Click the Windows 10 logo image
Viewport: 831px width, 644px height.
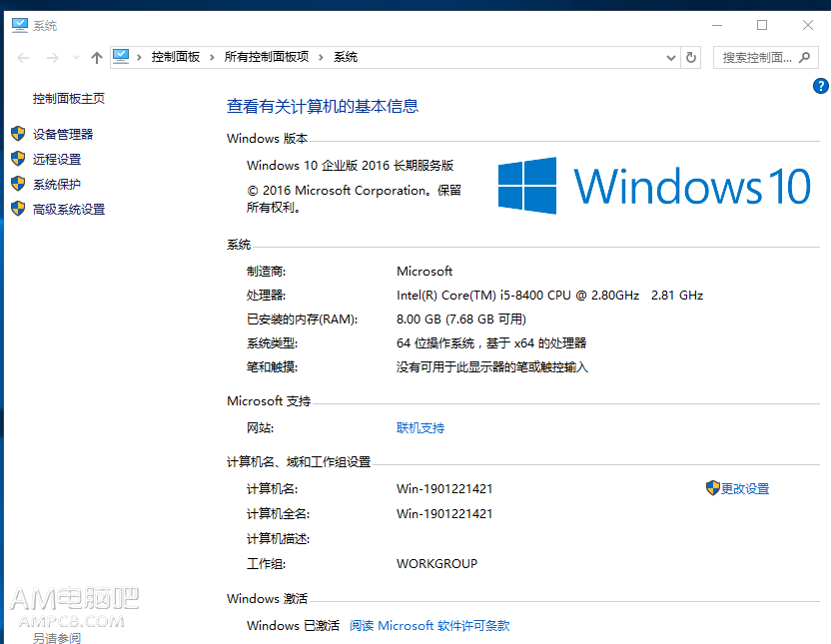click(654, 186)
